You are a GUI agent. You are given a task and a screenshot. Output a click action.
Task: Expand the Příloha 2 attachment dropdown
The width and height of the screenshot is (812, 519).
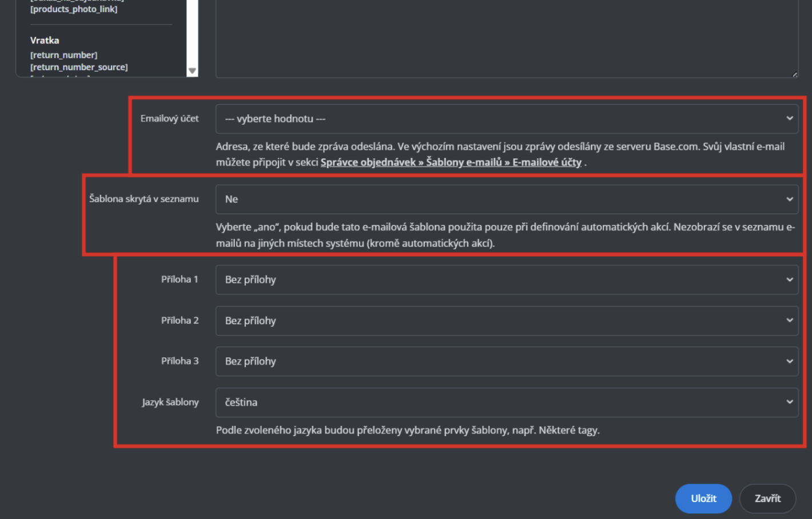point(506,321)
